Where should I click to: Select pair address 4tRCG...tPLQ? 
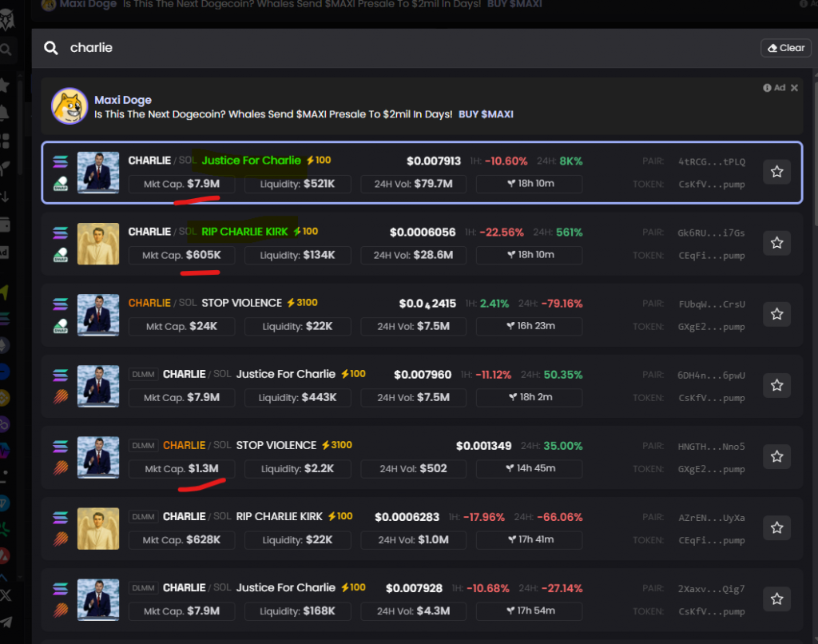tap(711, 161)
